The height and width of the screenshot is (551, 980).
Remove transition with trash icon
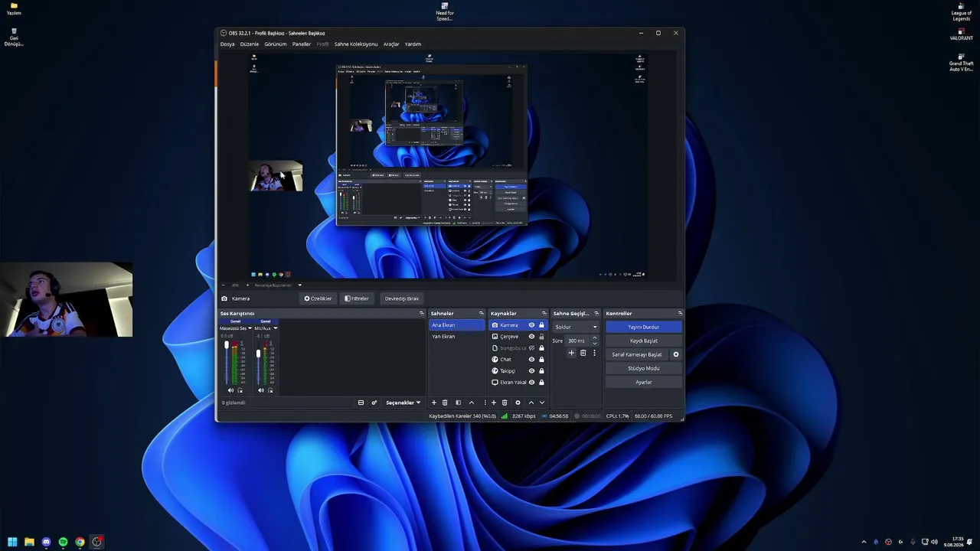(x=583, y=353)
